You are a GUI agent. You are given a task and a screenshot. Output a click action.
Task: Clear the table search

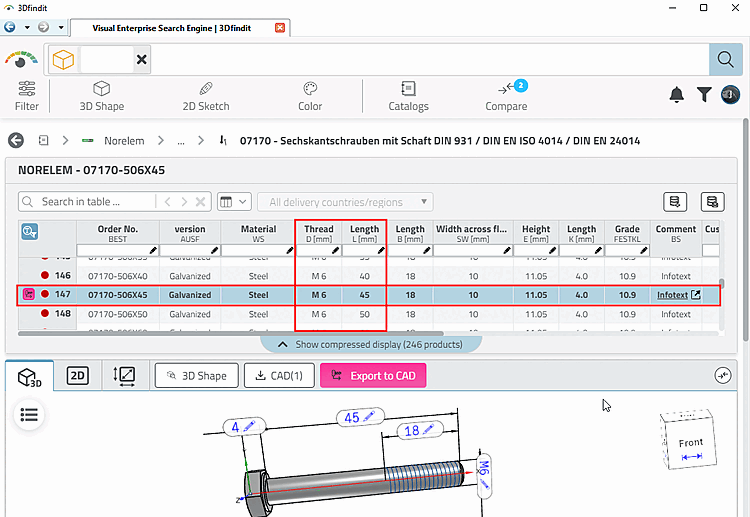[201, 202]
